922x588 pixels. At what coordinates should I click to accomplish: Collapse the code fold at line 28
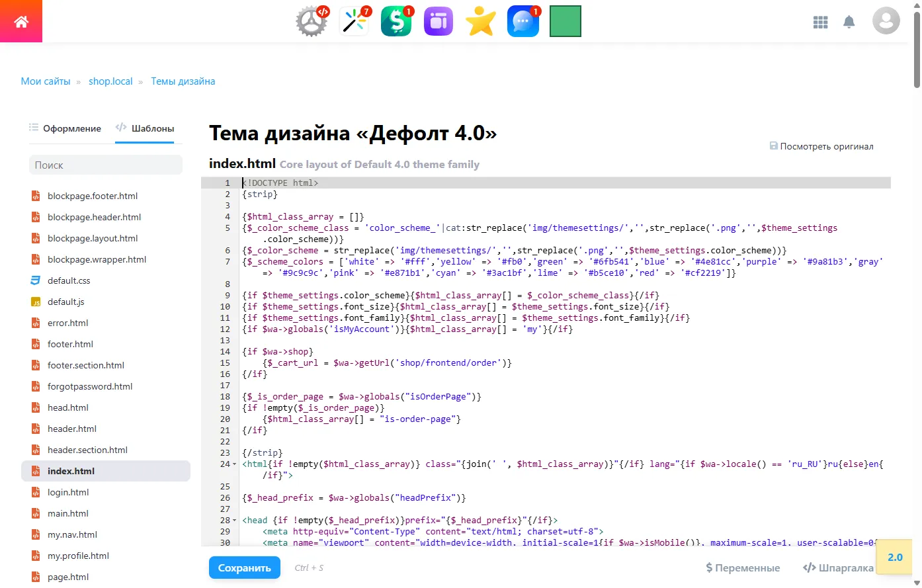click(x=233, y=520)
